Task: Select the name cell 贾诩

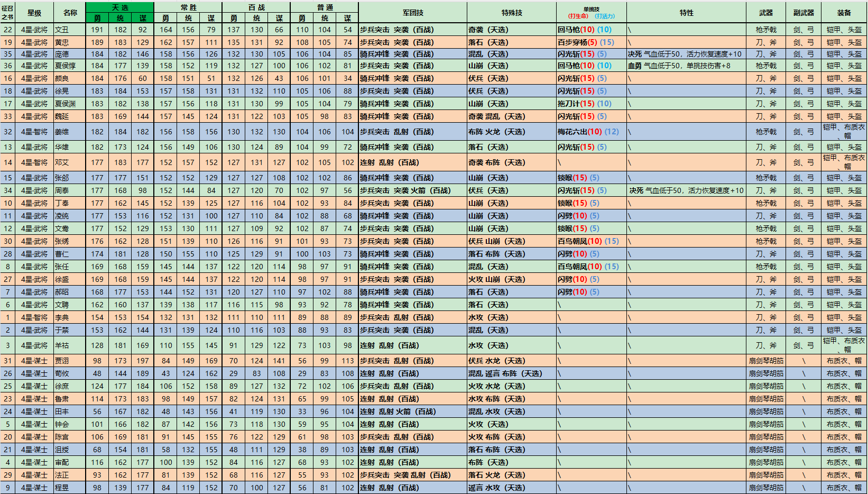Action: pos(70,361)
